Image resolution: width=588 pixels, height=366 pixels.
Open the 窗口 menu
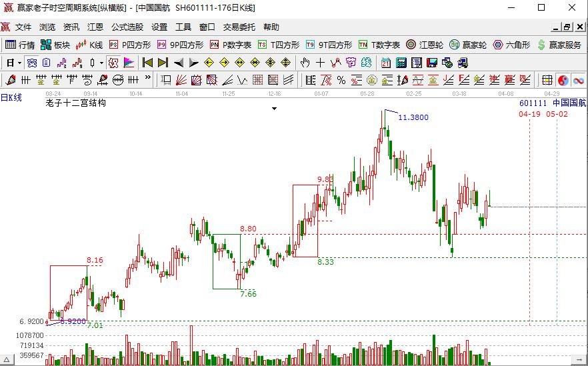207,27
